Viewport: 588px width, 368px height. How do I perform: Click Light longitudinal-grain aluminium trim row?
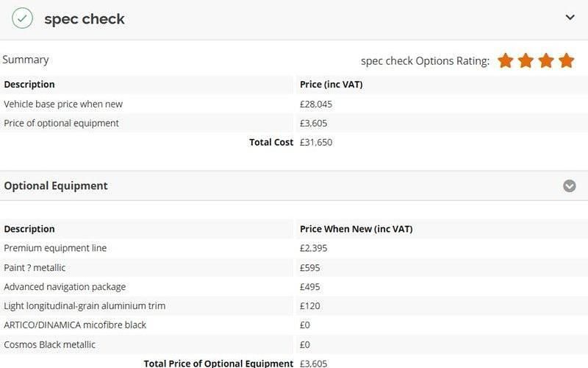click(85, 305)
